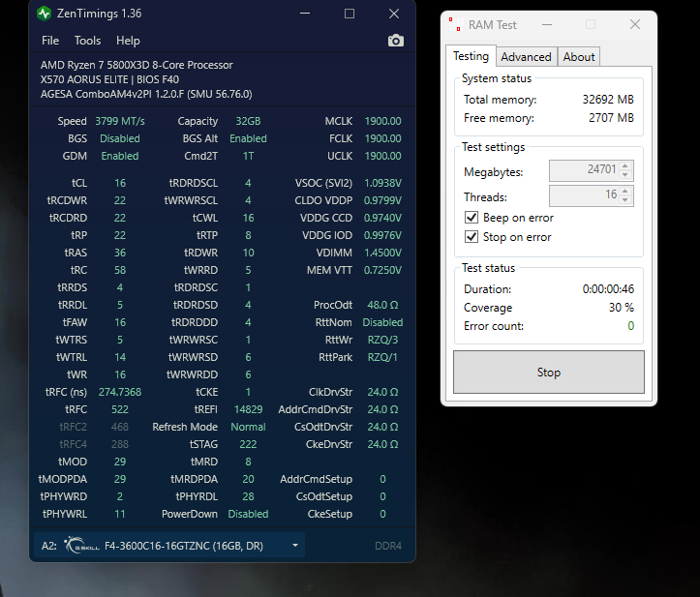Click the Free memory value 2707 MB

click(611, 118)
